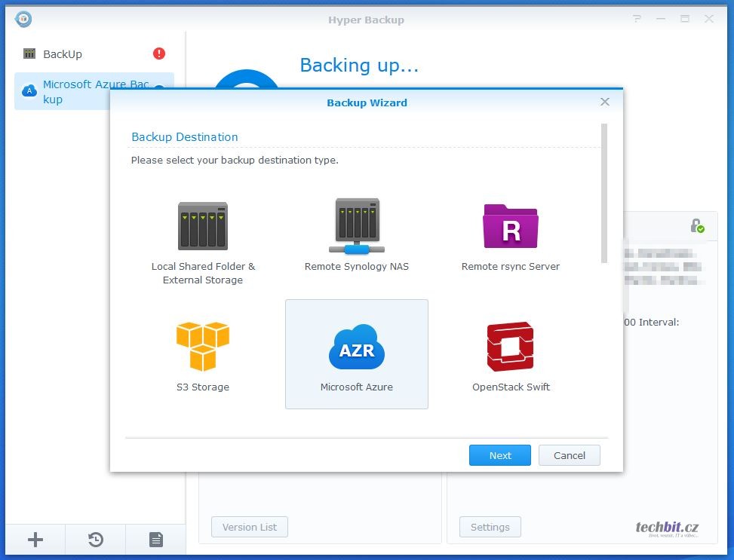This screenshot has width=734, height=560.
Task: Click the red error alert on BackUp task
Action: tap(159, 54)
